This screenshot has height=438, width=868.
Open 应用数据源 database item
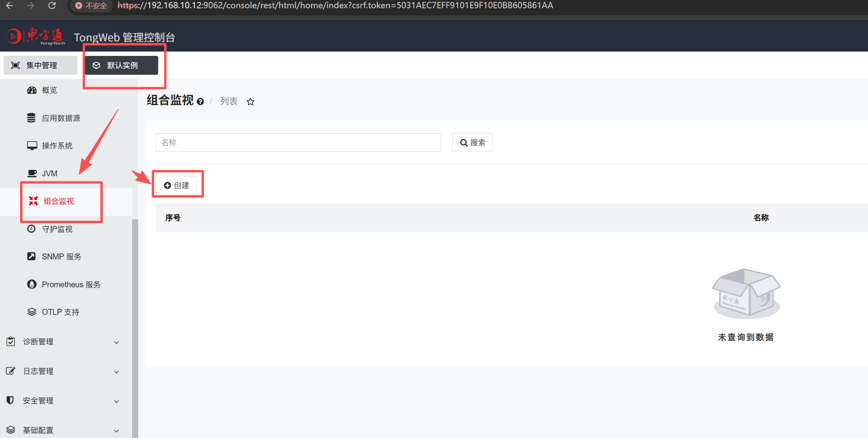click(61, 118)
